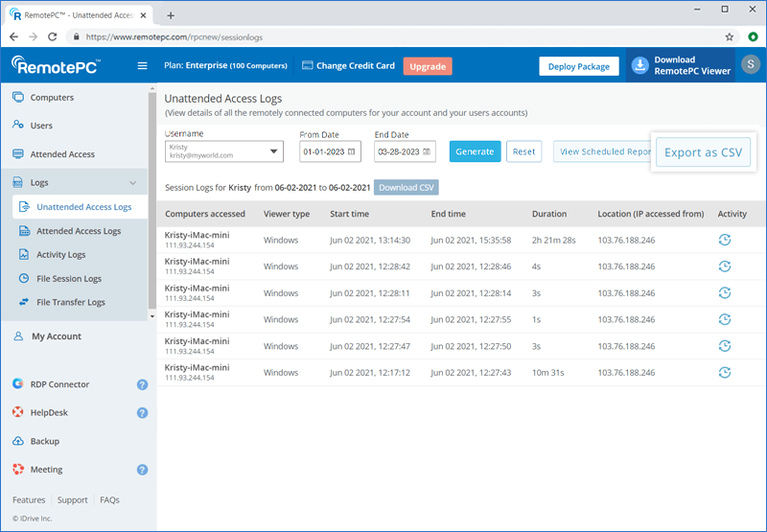
Task: Click the browser back arrow
Action: coord(13,36)
